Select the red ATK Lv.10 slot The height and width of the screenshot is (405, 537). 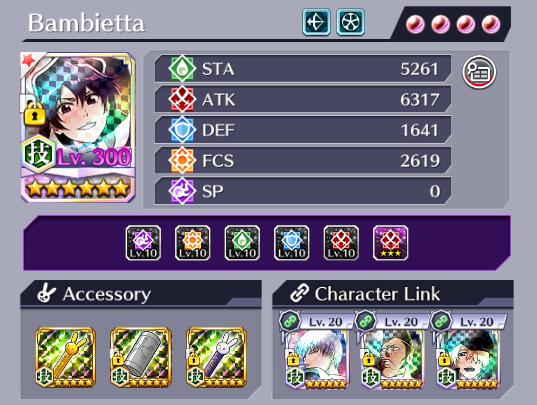[341, 243]
